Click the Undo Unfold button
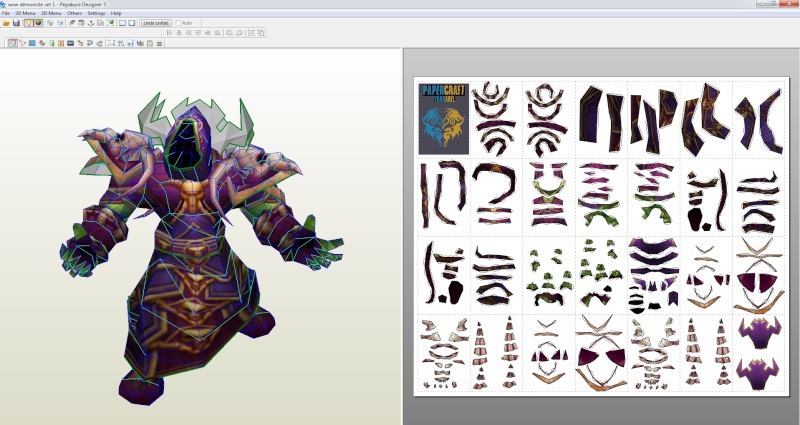This screenshot has width=800, height=425. [x=156, y=23]
